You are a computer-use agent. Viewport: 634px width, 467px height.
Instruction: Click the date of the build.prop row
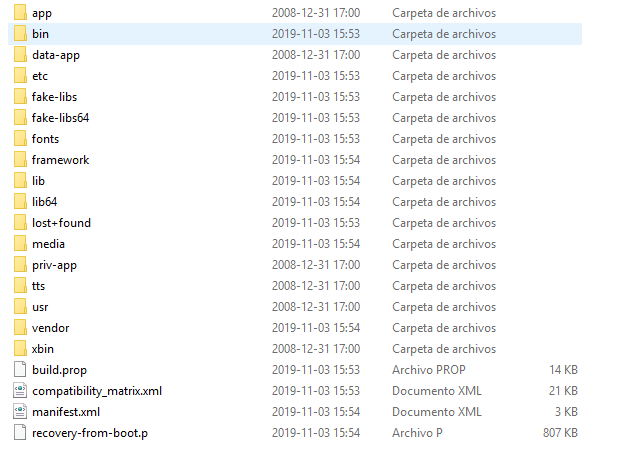tap(316, 370)
